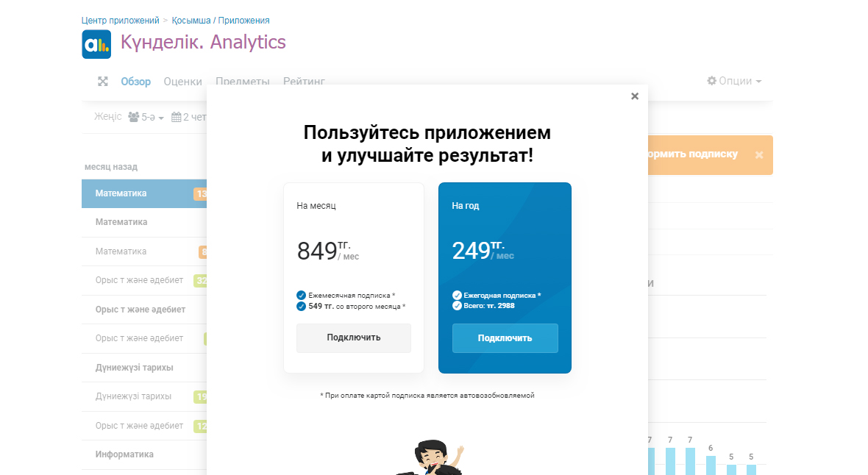The width and height of the screenshot is (868, 475).
Task: Click the Күнделік. Analytics page title
Action: point(203,42)
